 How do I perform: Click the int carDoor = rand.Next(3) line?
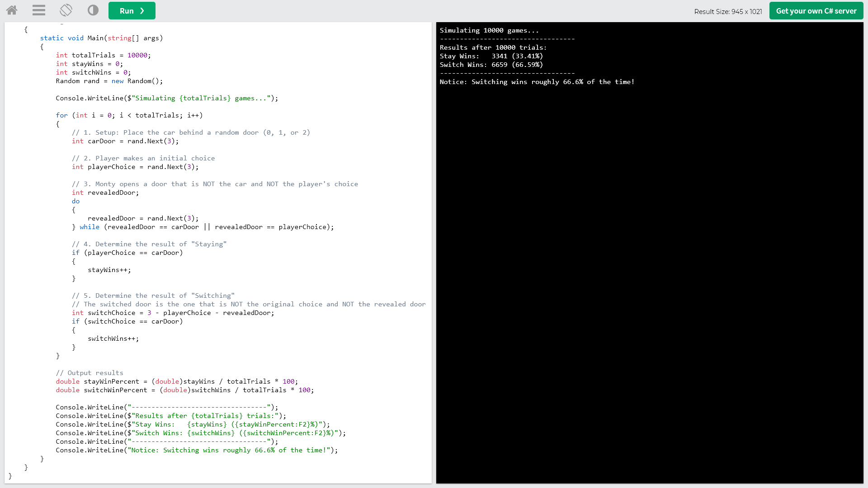pos(125,141)
